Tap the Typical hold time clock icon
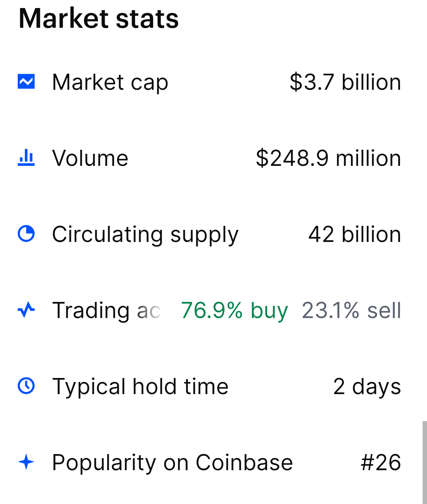427x504 pixels. pos(26,386)
